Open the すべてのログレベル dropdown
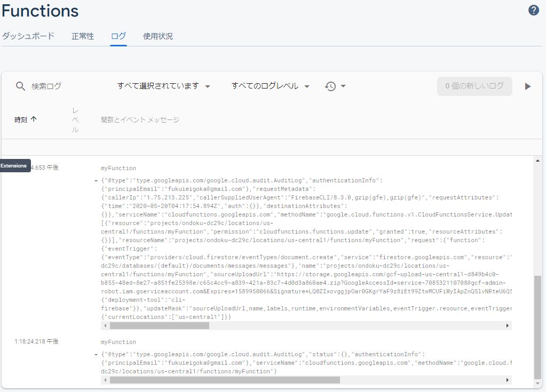The height and width of the screenshot is (392, 546). coord(271,86)
